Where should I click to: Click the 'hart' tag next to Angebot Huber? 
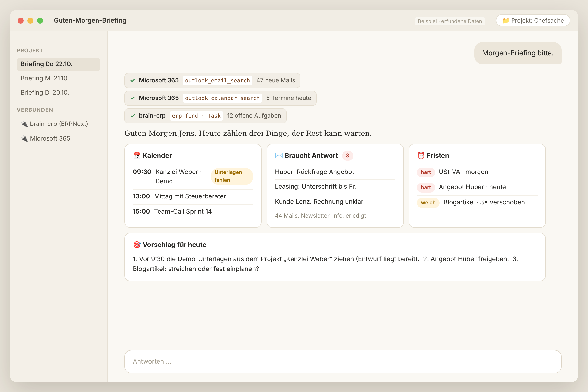[426, 187]
